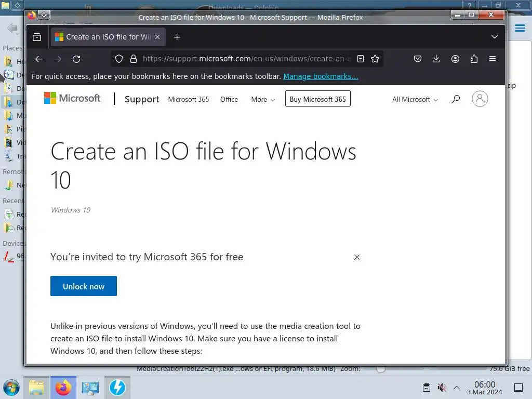Toggle muted volume tray icon
The height and width of the screenshot is (399, 532).
click(x=442, y=388)
